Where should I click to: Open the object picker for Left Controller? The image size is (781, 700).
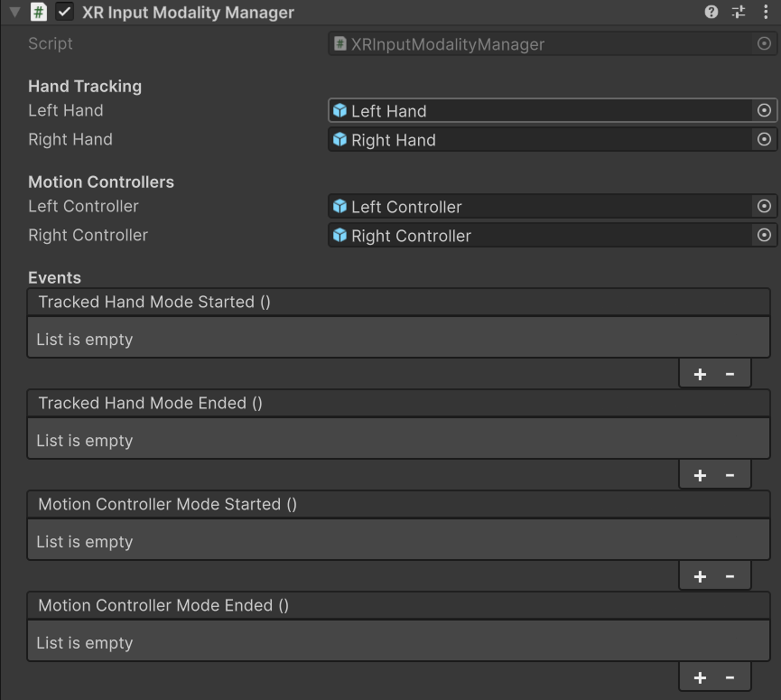click(764, 206)
